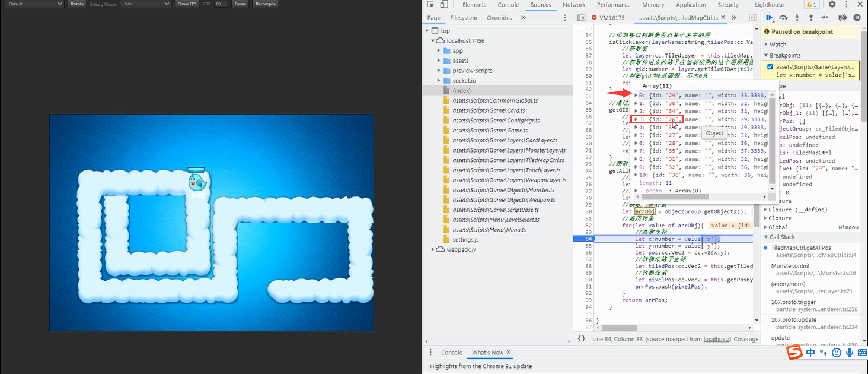The image size is (868, 374).
Task: Click line number 84 in the gutter
Action: (x=589, y=239)
